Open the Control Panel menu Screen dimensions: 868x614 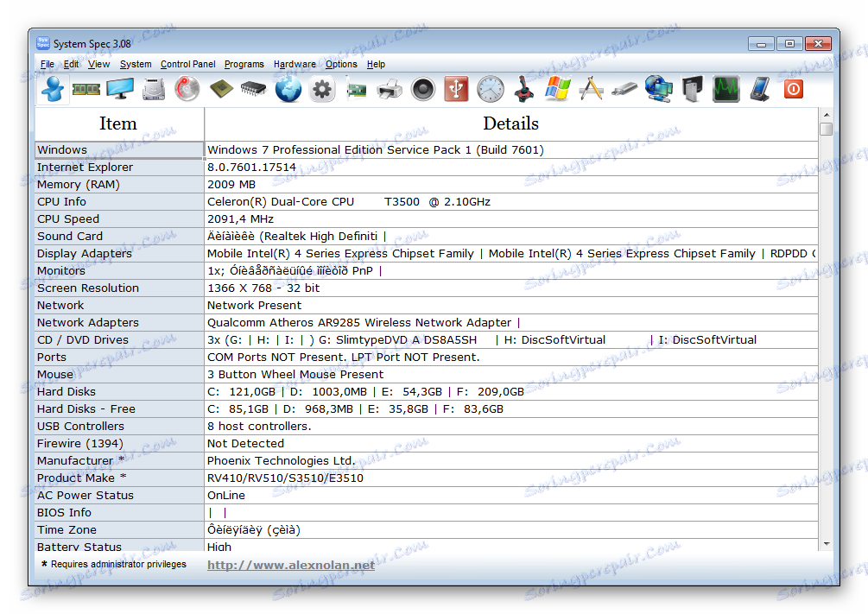tap(187, 64)
